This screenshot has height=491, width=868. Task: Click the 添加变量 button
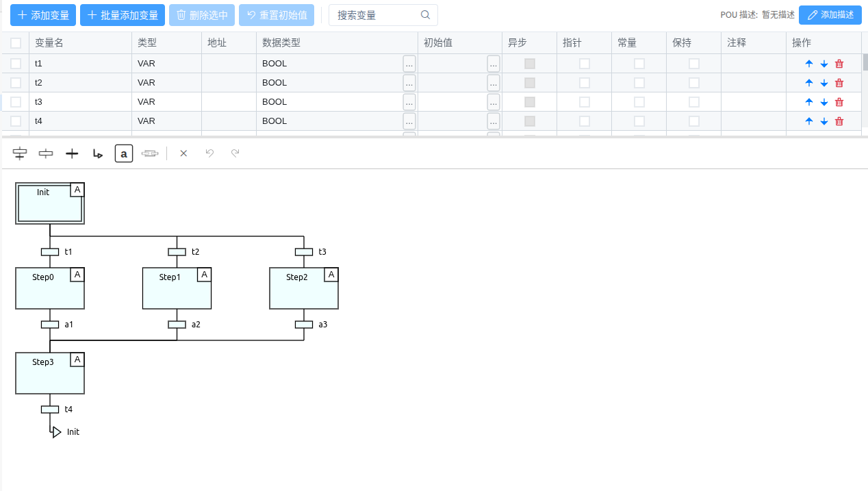[x=43, y=15]
